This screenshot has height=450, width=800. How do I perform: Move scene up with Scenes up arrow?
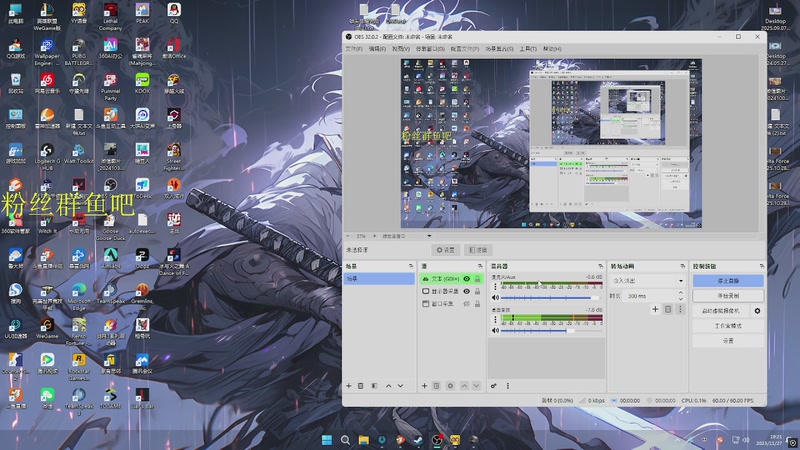click(x=388, y=386)
